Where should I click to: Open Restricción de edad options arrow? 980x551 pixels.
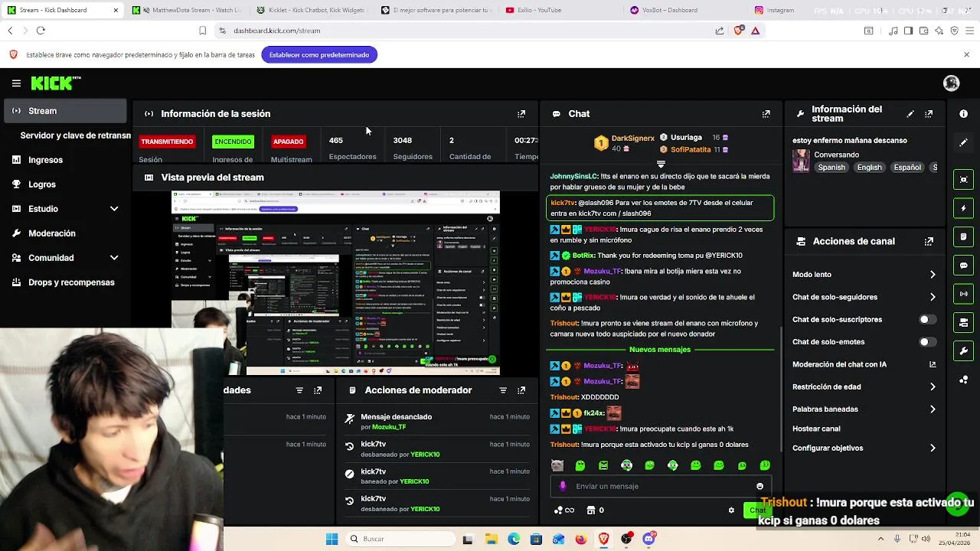point(933,387)
